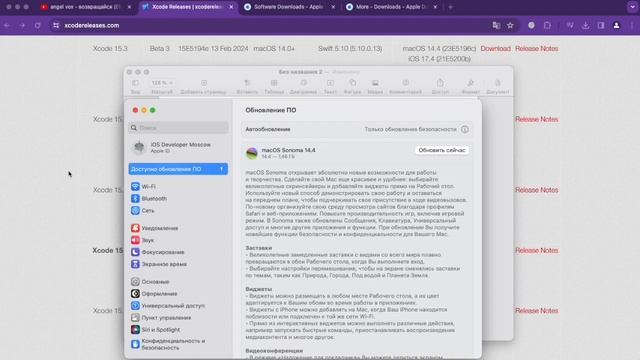Close the Software Downloads tab
The width and height of the screenshot is (640, 360).
[333, 7]
